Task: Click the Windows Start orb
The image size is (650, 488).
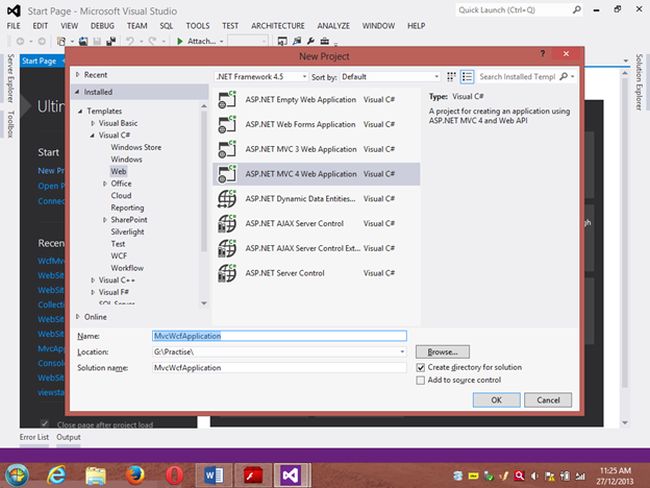Action: (17, 475)
